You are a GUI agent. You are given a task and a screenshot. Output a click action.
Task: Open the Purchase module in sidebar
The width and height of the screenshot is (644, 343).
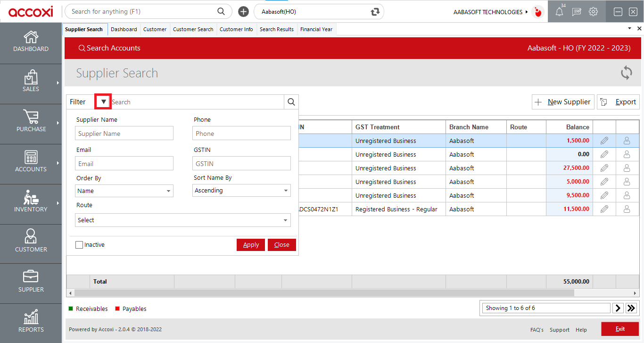(31, 122)
